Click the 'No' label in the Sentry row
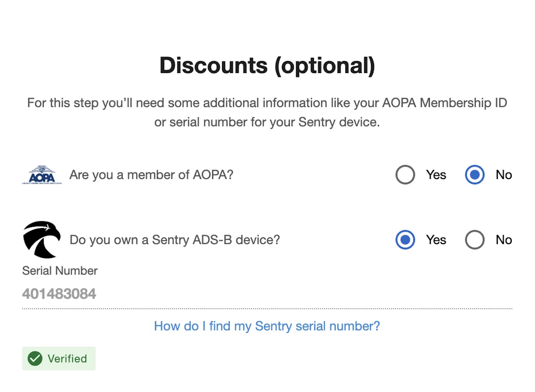Viewport: 535px width, 392px height. pos(504,240)
